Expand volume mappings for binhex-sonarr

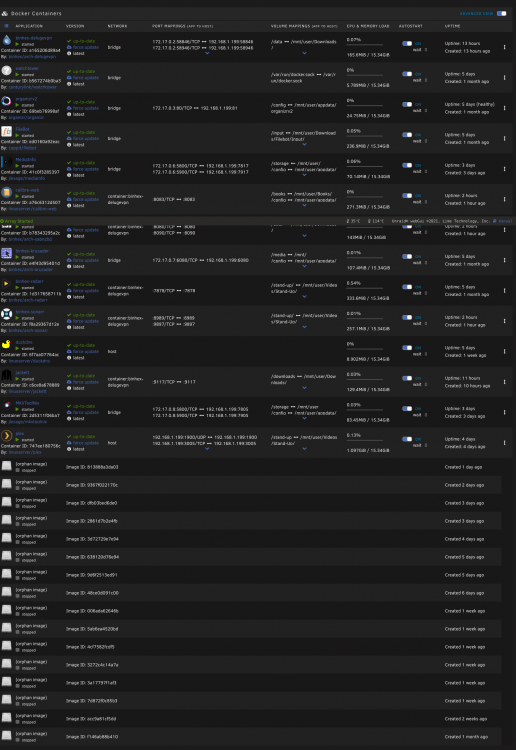tap(304, 327)
